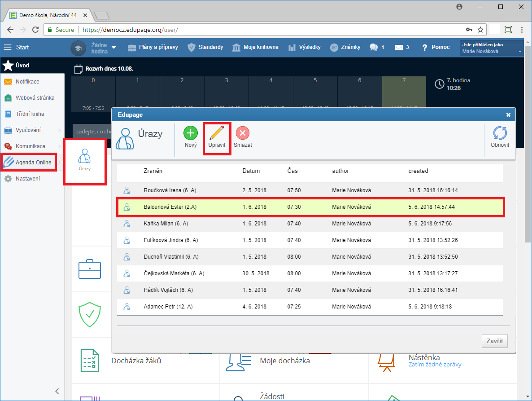Screen dimensions: 532x401
Task: Select the Kaňka Milan (6. A) row
Action: pos(310,224)
